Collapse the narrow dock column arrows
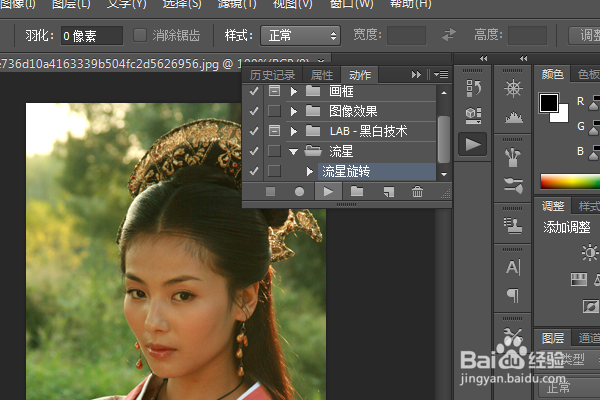The width and height of the screenshot is (600, 400). click(x=483, y=59)
